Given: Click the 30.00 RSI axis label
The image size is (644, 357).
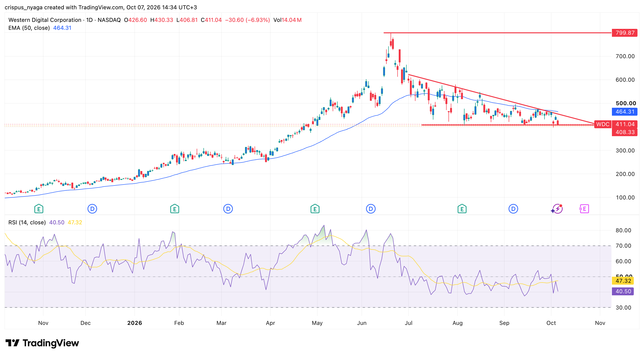Looking at the screenshot, I should [x=623, y=307].
